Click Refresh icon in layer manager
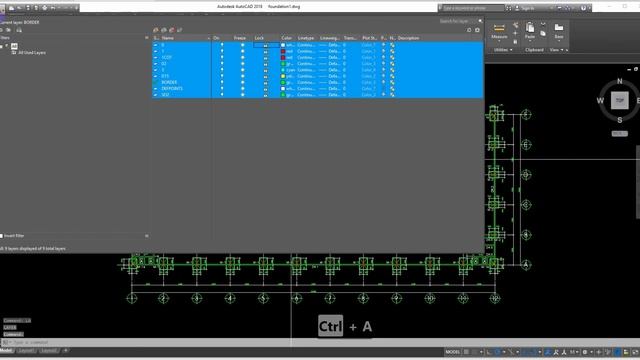This screenshot has height=360, width=640. click(469, 30)
